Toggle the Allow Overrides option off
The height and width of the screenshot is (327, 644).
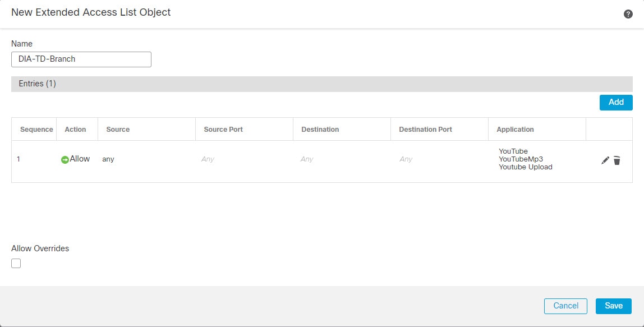(x=16, y=262)
